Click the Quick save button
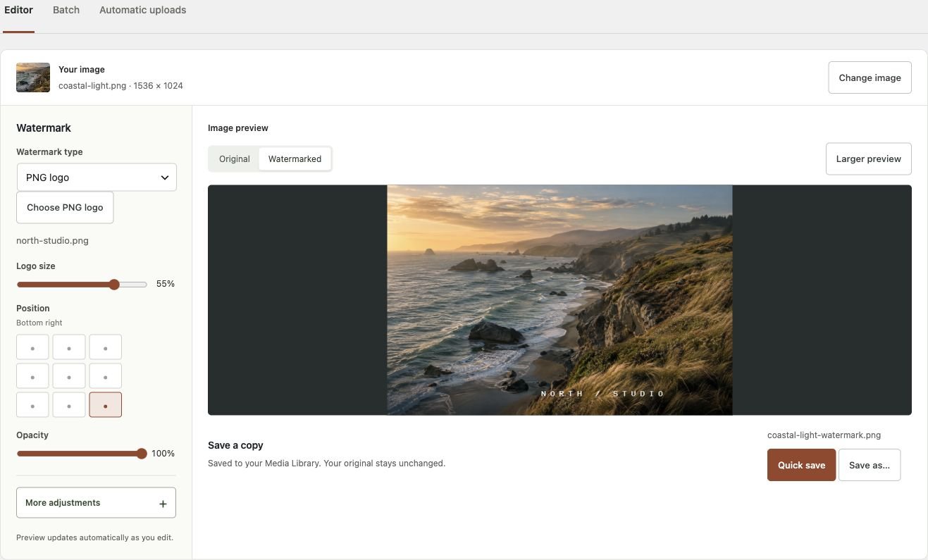 [x=801, y=465]
